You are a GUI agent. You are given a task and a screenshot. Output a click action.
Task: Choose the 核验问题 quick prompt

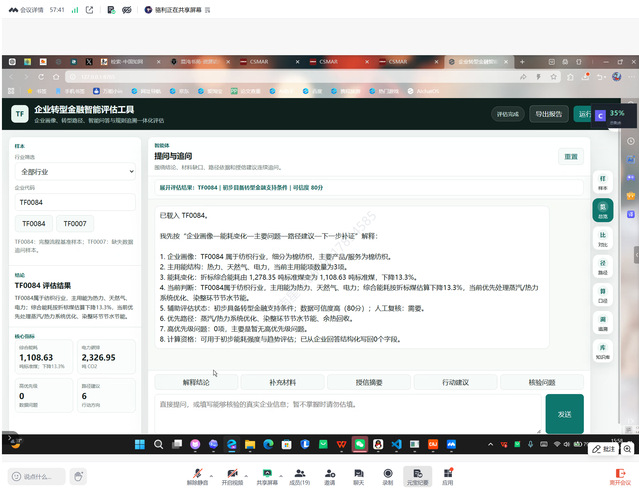coord(542,382)
